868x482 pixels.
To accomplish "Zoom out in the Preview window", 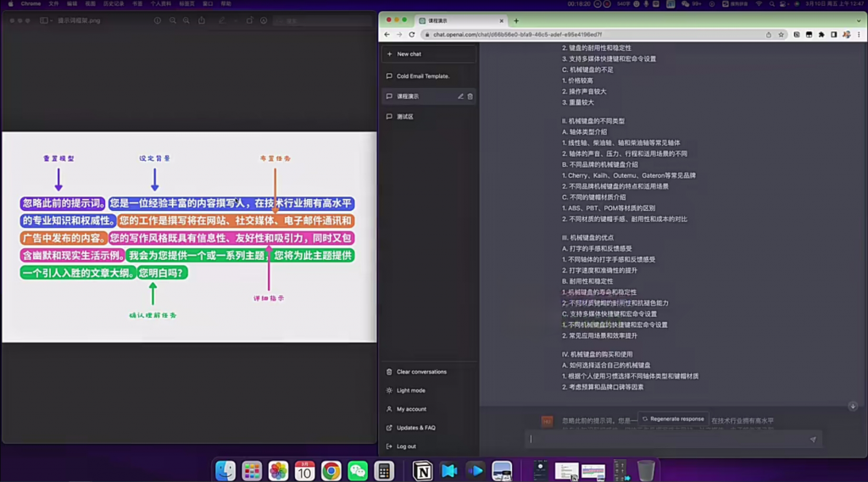I will 173,20.
